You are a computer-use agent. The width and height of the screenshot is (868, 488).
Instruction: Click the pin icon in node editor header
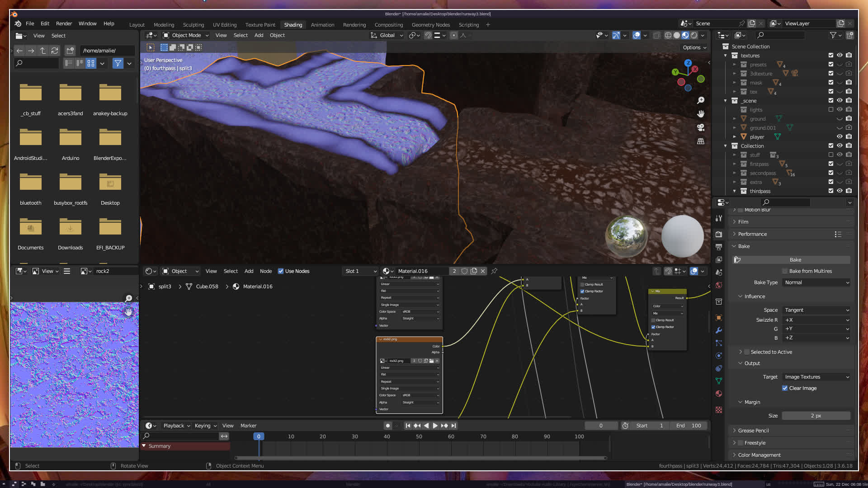(494, 271)
